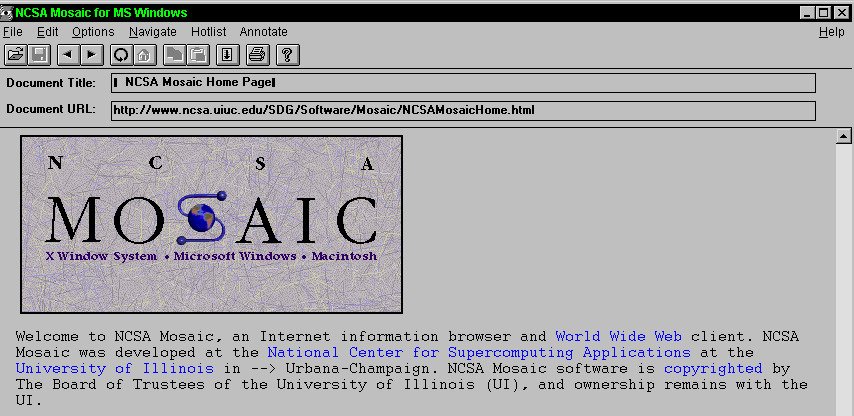
Task: Click the scrollbar up arrow
Action: (843, 136)
